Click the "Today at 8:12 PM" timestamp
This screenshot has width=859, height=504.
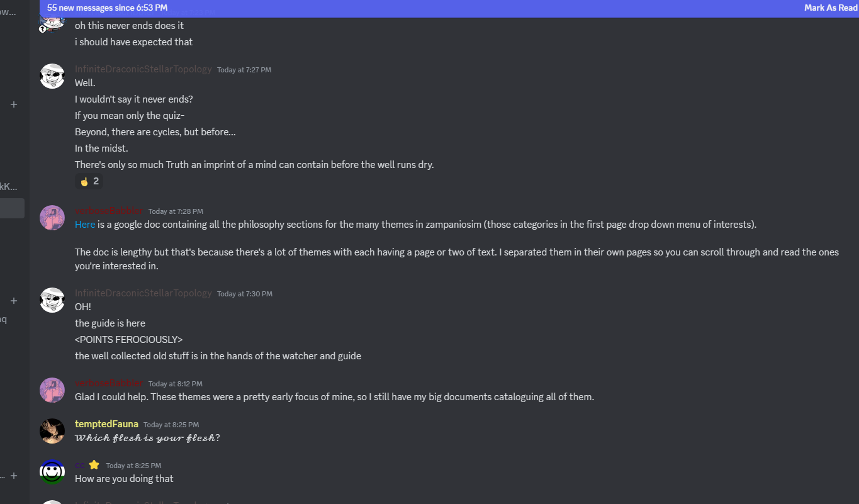coord(176,384)
